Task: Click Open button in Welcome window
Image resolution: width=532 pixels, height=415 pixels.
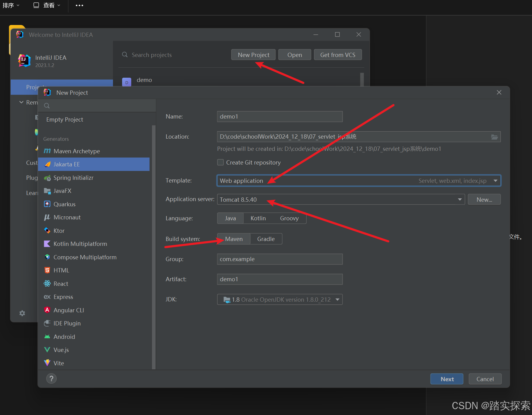Action: [295, 55]
